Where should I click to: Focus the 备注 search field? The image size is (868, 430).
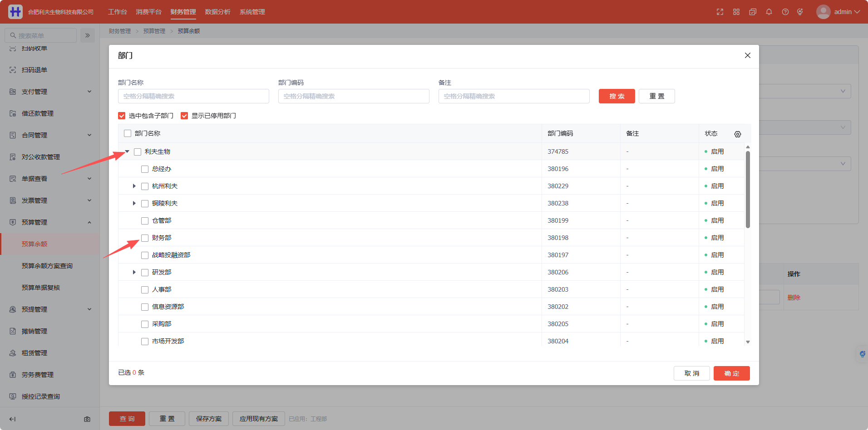pyautogui.click(x=514, y=96)
